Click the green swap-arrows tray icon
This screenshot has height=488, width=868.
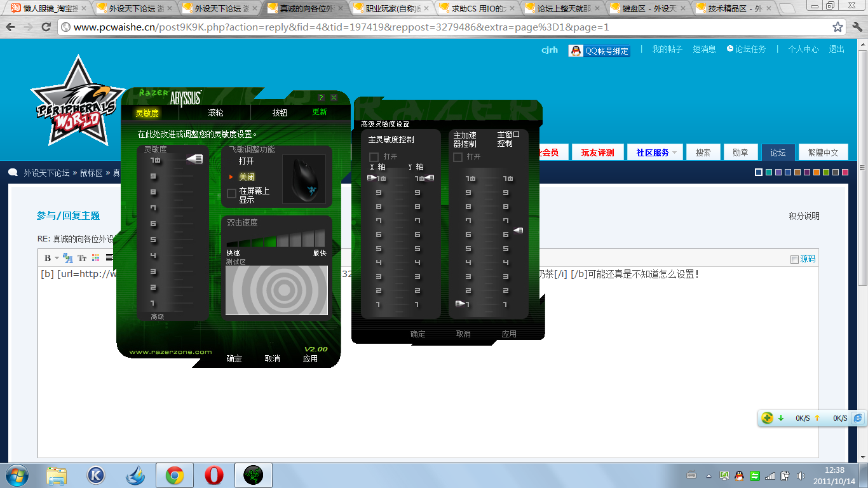coord(754,475)
